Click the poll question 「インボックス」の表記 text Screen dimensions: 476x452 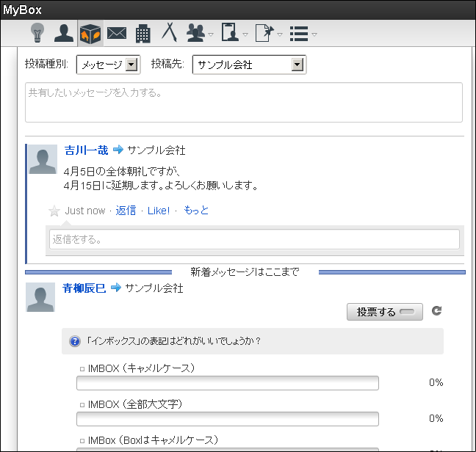point(173,341)
